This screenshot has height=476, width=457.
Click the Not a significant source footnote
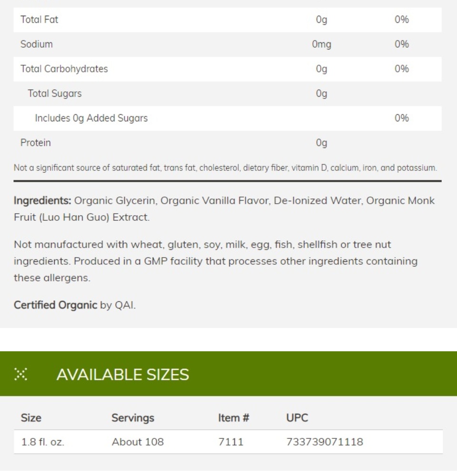click(x=225, y=168)
